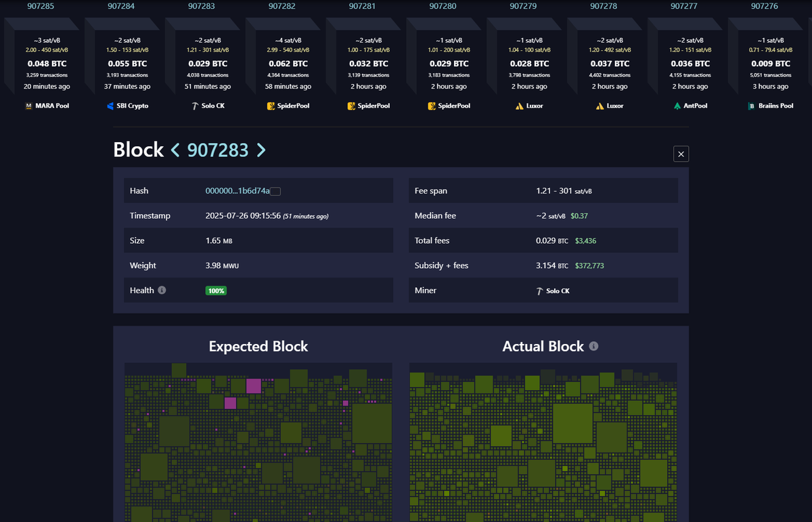
Task: Copy the block hash with clipboard icon
Action: point(275,191)
